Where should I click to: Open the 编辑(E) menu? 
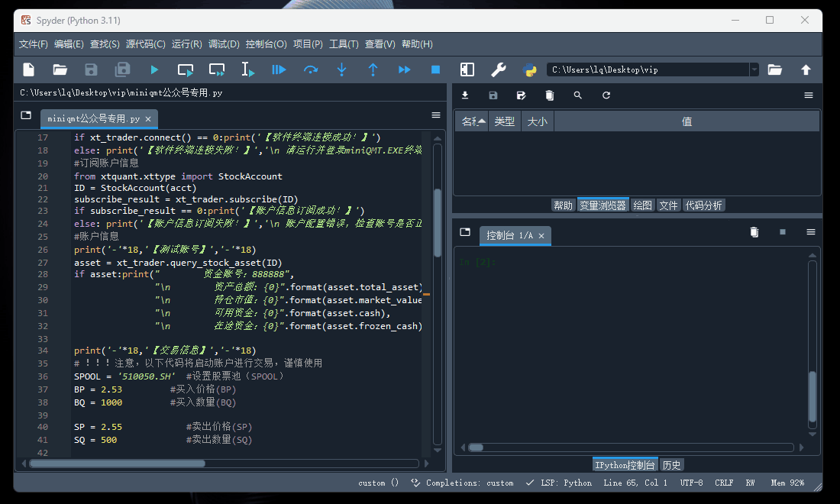(69, 44)
